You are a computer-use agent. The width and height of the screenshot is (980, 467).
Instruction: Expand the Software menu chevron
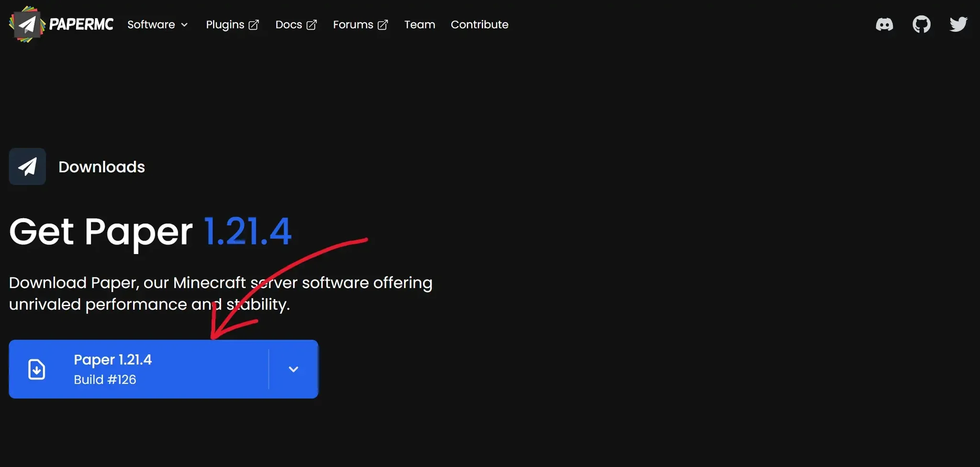point(184,25)
